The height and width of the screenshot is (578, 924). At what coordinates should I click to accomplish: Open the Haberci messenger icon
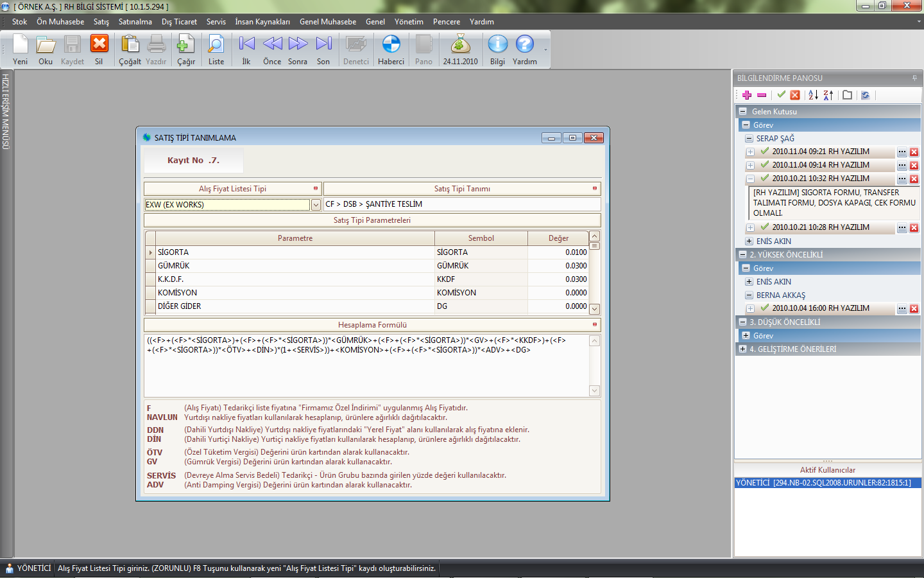[x=391, y=45]
